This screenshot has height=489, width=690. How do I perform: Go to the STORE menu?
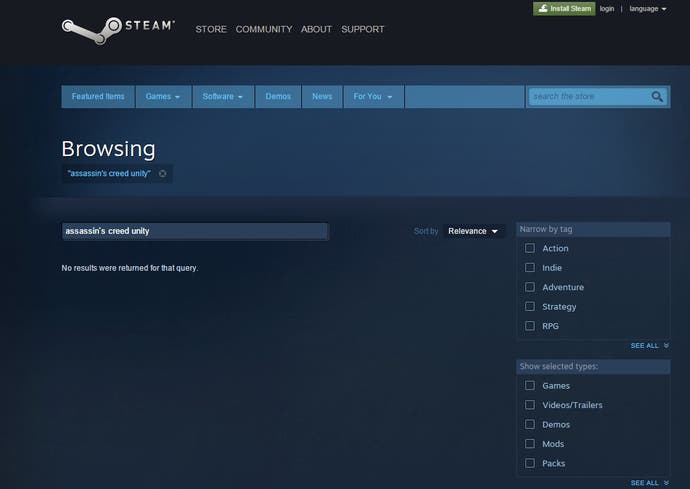(211, 29)
